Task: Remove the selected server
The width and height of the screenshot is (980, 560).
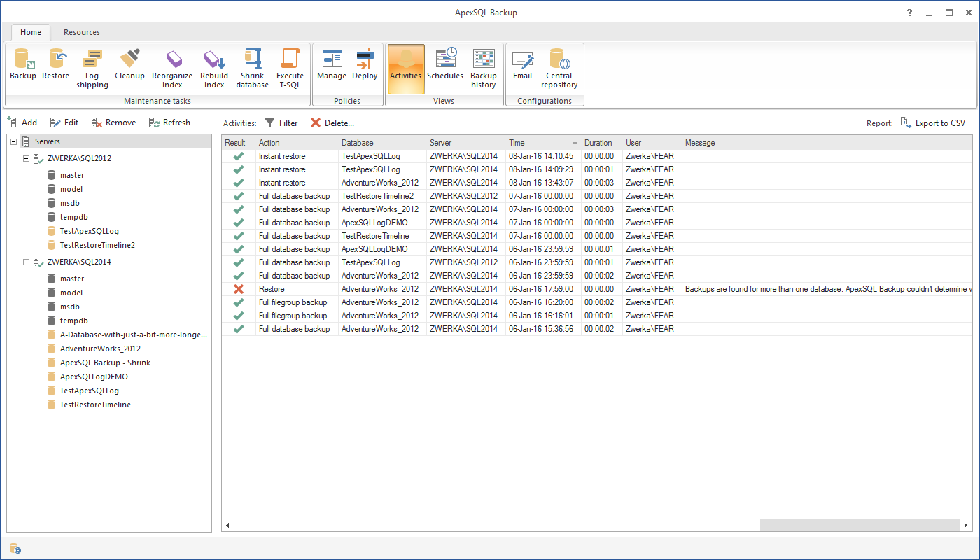Action: click(114, 122)
